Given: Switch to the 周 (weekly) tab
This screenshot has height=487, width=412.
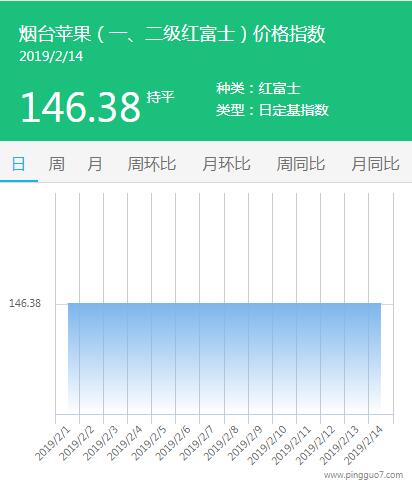Looking at the screenshot, I should tap(57, 164).
